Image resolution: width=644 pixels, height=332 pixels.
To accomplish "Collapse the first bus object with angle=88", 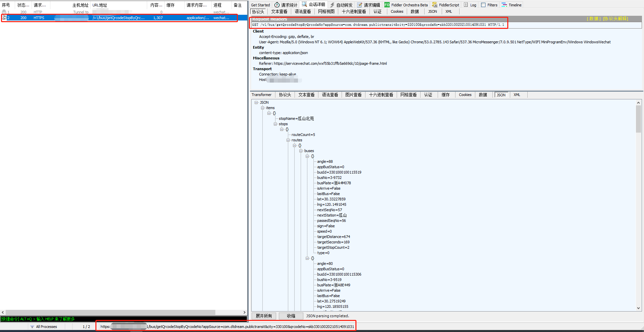I will click(x=307, y=156).
